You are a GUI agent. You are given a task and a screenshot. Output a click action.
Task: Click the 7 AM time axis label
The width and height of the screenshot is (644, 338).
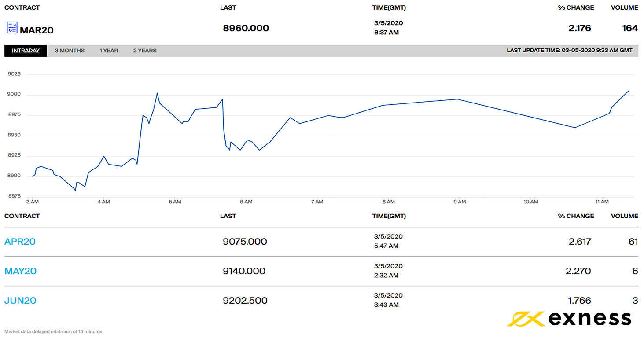(x=317, y=202)
